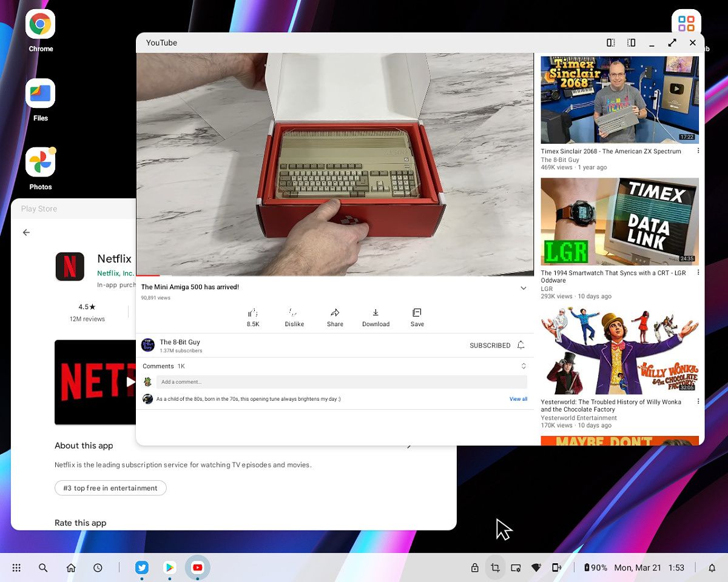Click the video progress bar

pos(335,276)
